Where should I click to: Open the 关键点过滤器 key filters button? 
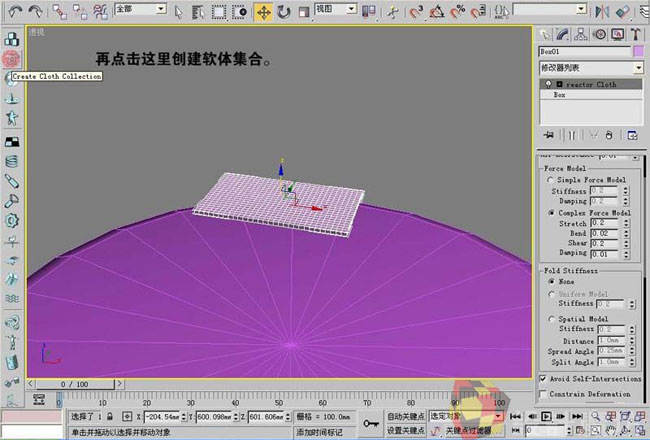[468, 431]
